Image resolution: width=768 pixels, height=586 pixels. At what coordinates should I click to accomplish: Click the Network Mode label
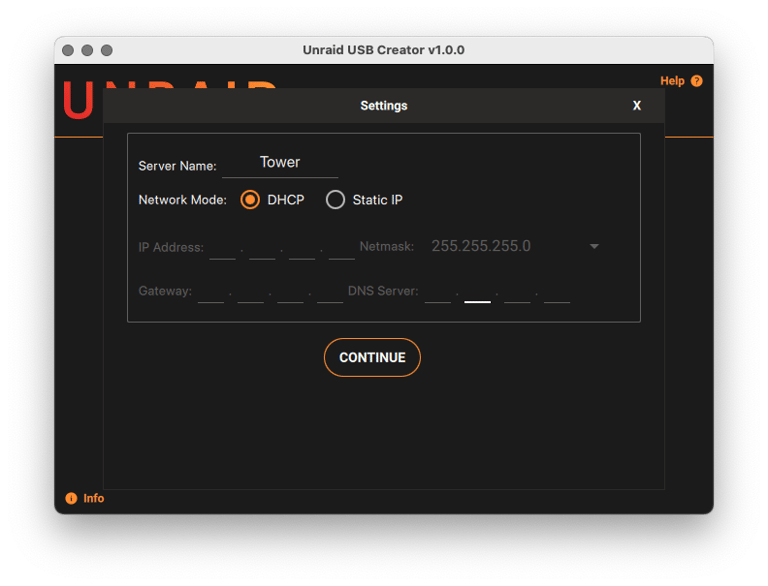(182, 200)
